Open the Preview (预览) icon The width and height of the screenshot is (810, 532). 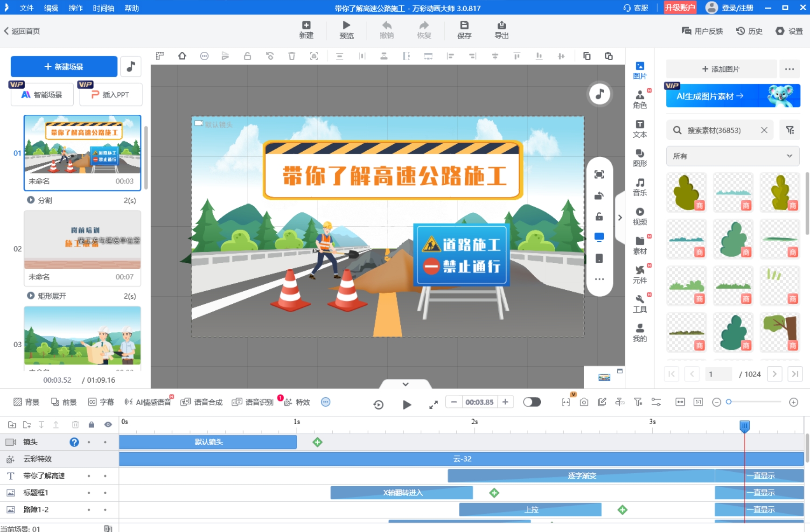(346, 30)
